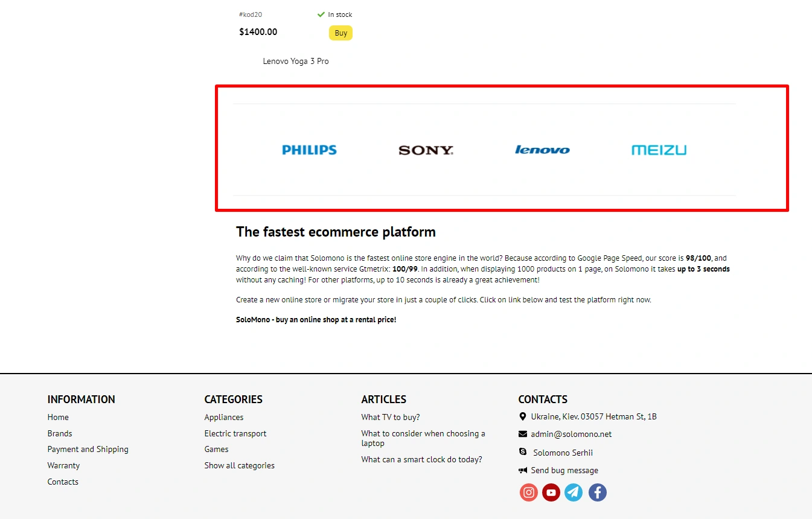Click Show all categories link
The height and width of the screenshot is (519, 812).
(x=240, y=466)
